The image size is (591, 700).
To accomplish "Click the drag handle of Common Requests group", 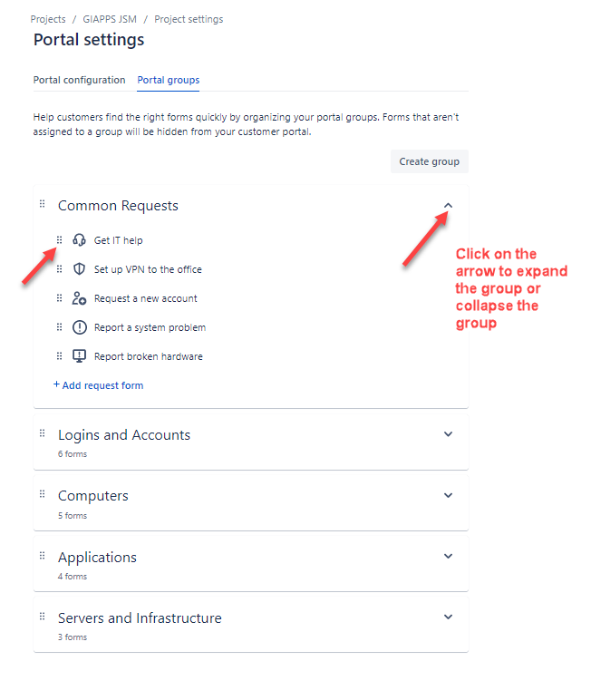I will (x=43, y=204).
